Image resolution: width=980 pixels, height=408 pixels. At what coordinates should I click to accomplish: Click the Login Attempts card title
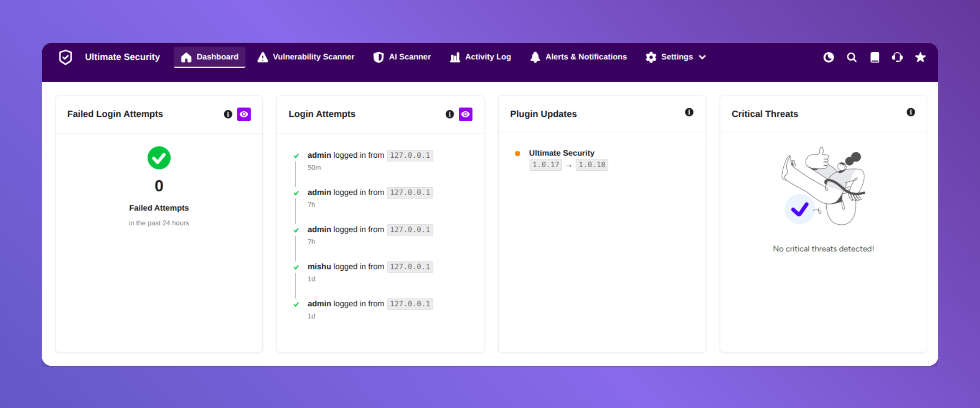click(x=322, y=114)
